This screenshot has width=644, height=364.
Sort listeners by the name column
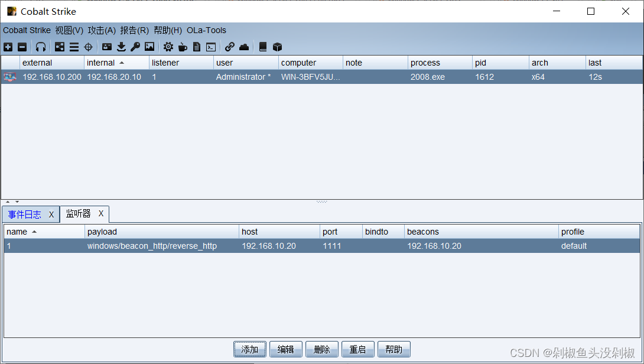[x=44, y=232]
